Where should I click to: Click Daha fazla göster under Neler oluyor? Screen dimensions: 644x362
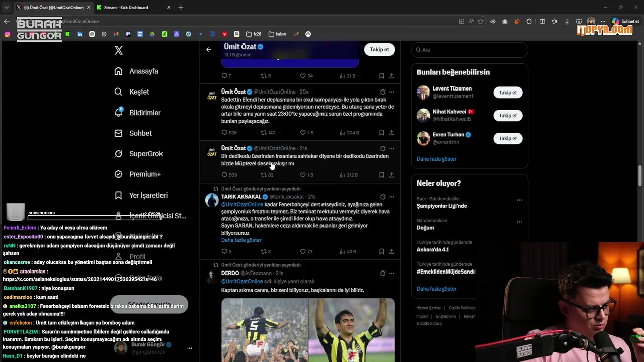[x=436, y=289]
